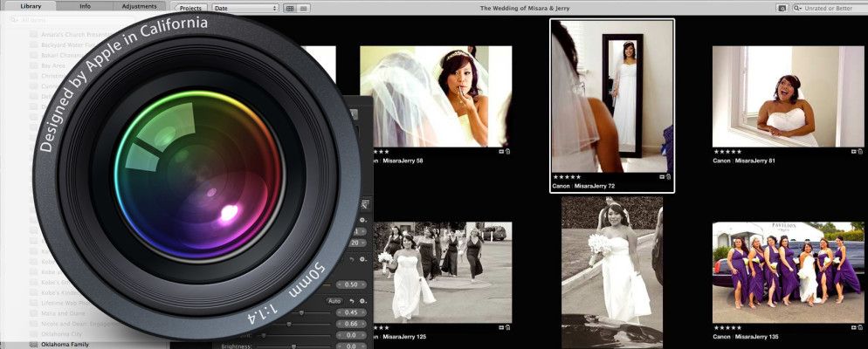Go back using the Projects button
The image size is (868, 349).
[x=190, y=9]
